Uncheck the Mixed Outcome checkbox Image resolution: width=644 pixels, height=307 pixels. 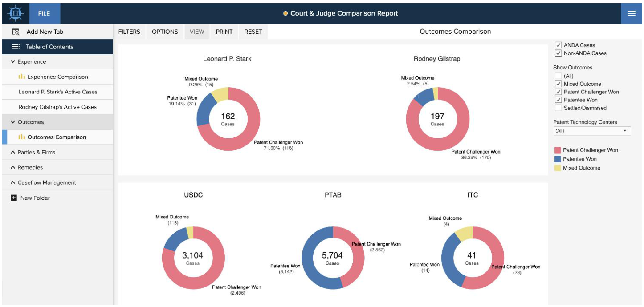tap(558, 84)
